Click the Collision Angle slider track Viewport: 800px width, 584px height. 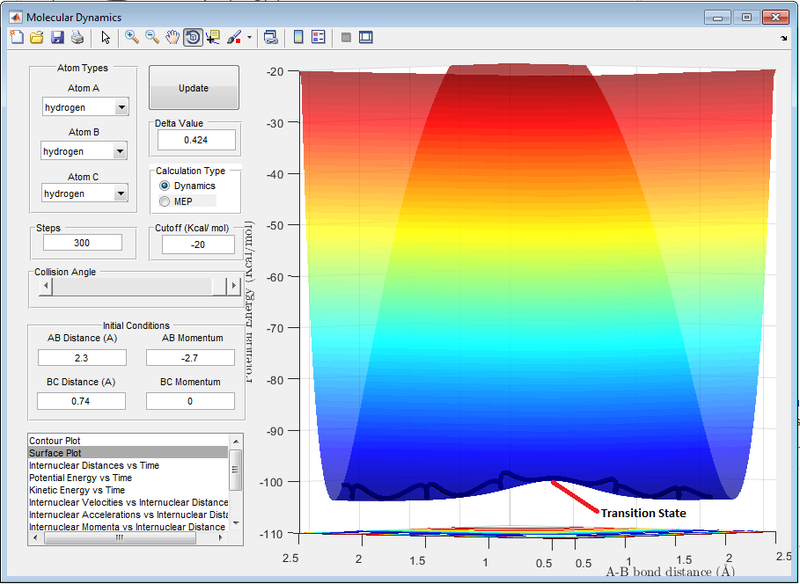[x=130, y=287]
